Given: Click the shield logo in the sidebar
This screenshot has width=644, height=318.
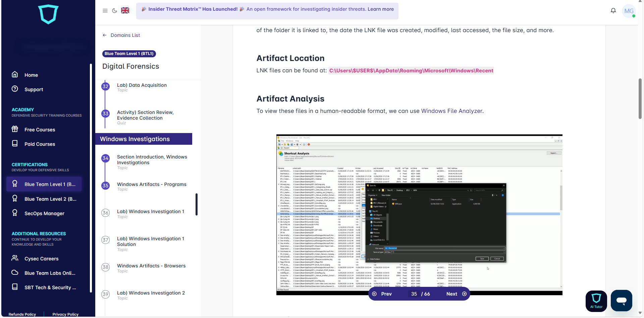Looking at the screenshot, I should click(48, 14).
